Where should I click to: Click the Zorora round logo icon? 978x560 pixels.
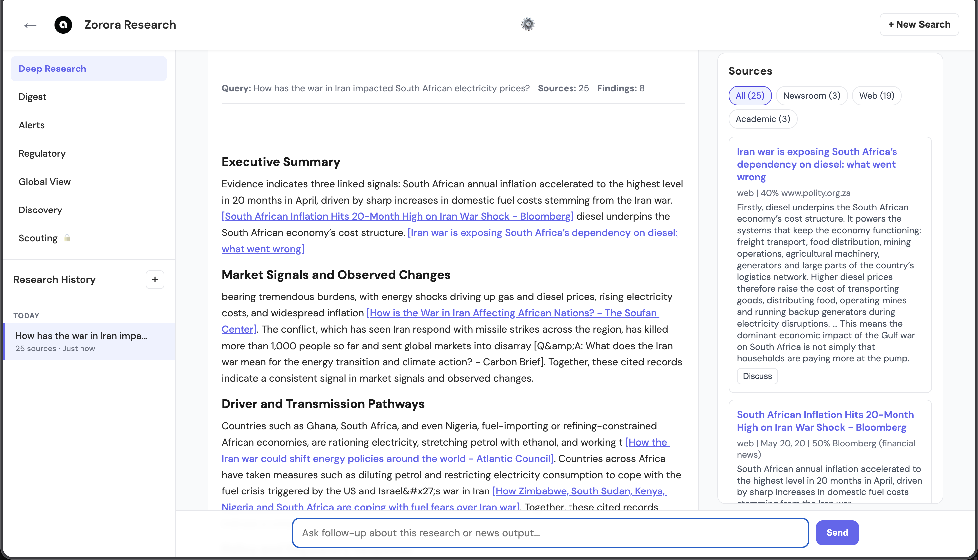click(63, 25)
